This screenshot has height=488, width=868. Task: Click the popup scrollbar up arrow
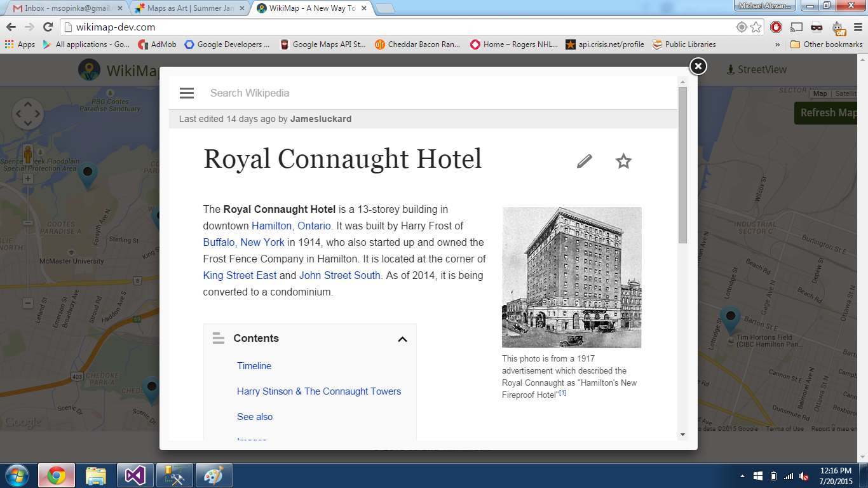tap(682, 82)
